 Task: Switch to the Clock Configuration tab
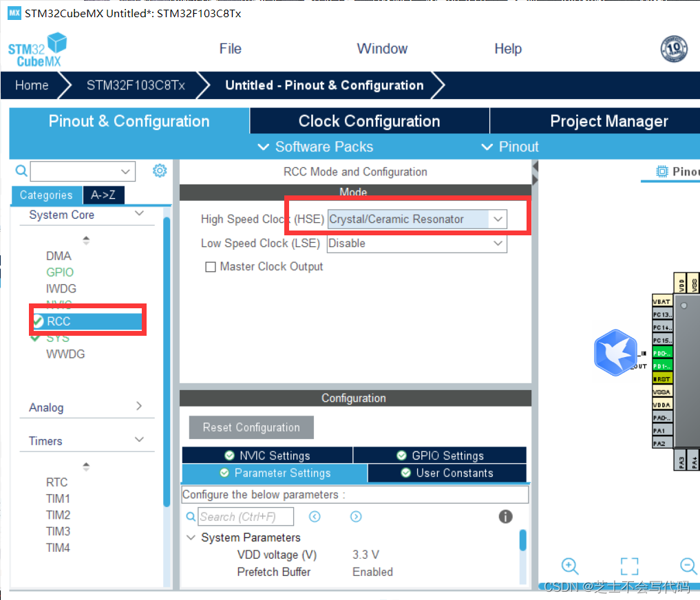pos(370,121)
